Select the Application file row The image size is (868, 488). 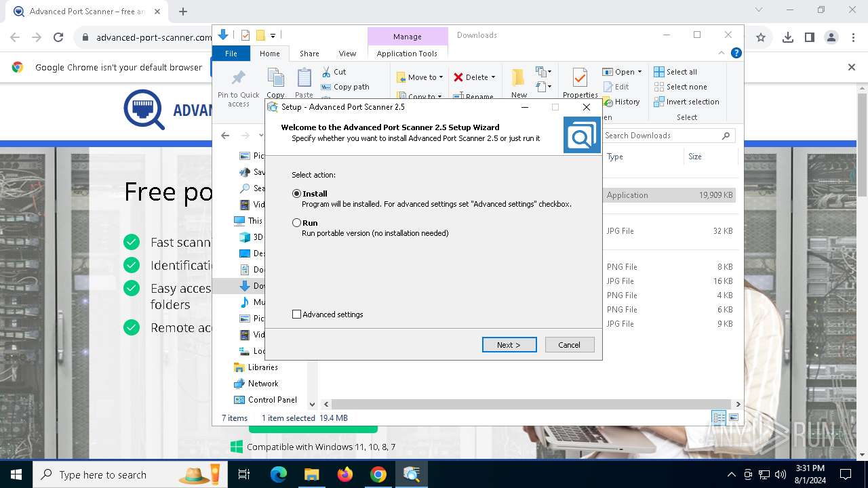pyautogui.click(x=669, y=195)
